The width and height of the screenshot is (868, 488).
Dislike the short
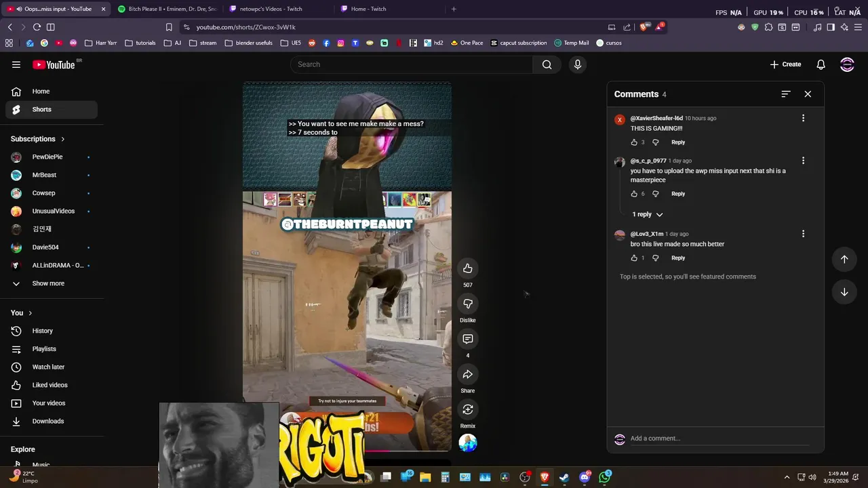(x=468, y=304)
